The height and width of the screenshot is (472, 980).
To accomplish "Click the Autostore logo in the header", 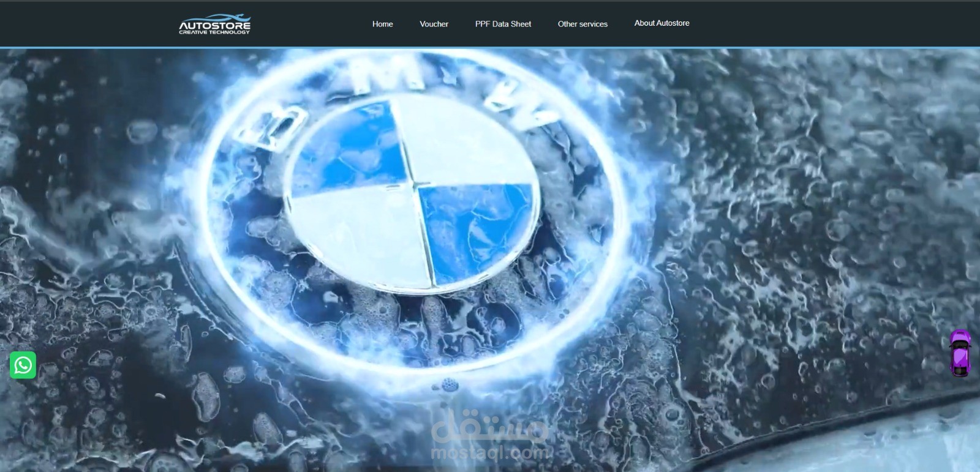I will pyautogui.click(x=214, y=24).
